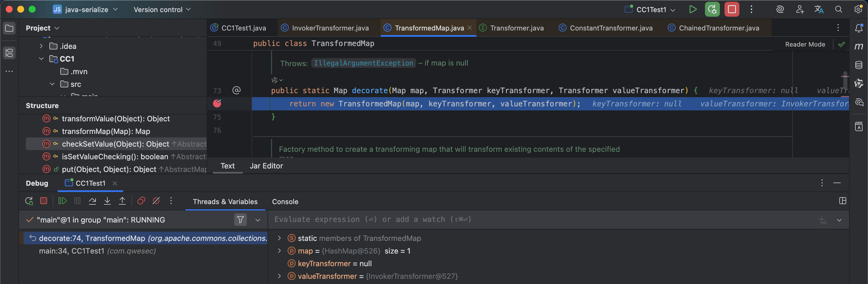
Task: Expand the valueTransformer variable node
Action: tap(279, 276)
